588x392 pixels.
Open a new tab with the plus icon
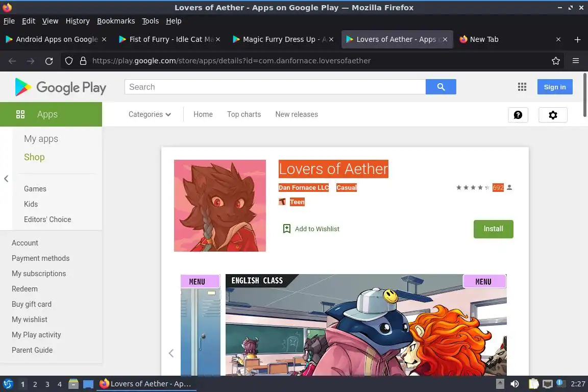click(x=577, y=39)
